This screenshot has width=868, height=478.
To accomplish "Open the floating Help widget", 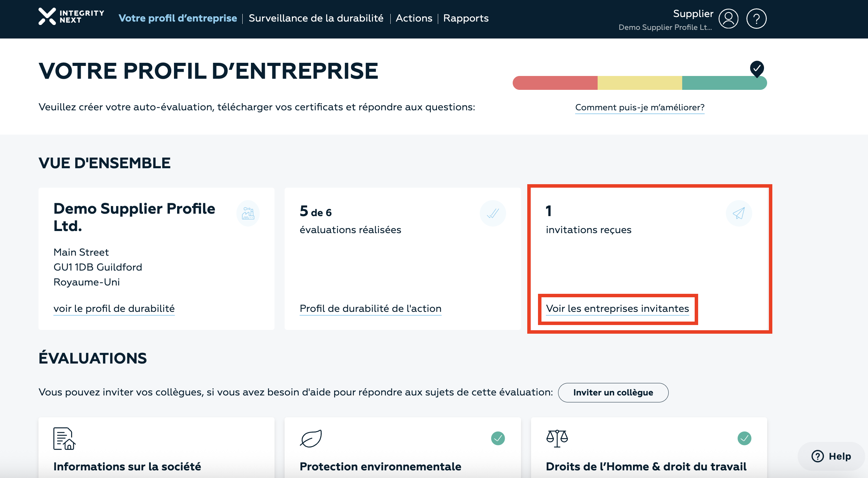I will pos(831,456).
